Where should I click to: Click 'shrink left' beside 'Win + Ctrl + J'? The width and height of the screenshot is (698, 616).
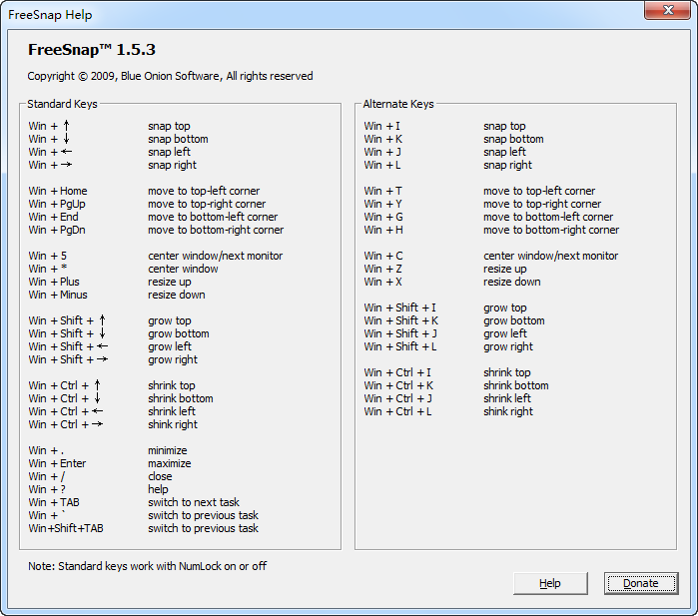(x=507, y=398)
